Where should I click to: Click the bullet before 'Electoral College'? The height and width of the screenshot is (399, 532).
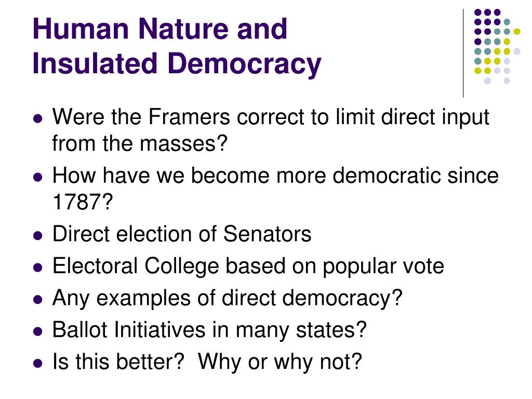coord(38,267)
